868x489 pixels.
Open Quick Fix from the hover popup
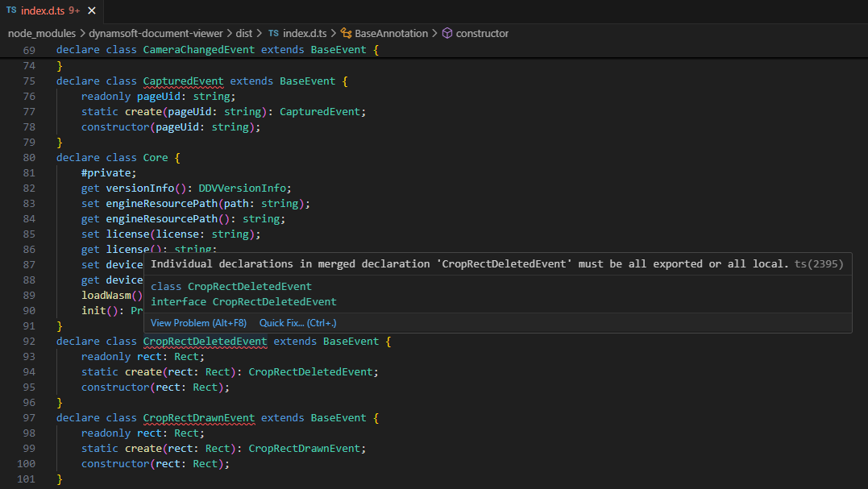297,323
